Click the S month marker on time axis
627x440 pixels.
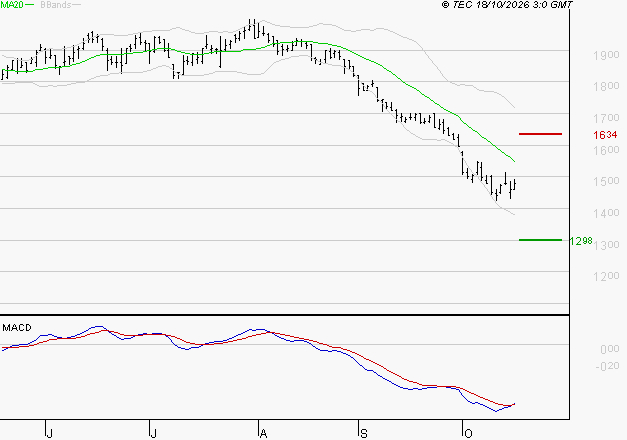pos(363,434)
